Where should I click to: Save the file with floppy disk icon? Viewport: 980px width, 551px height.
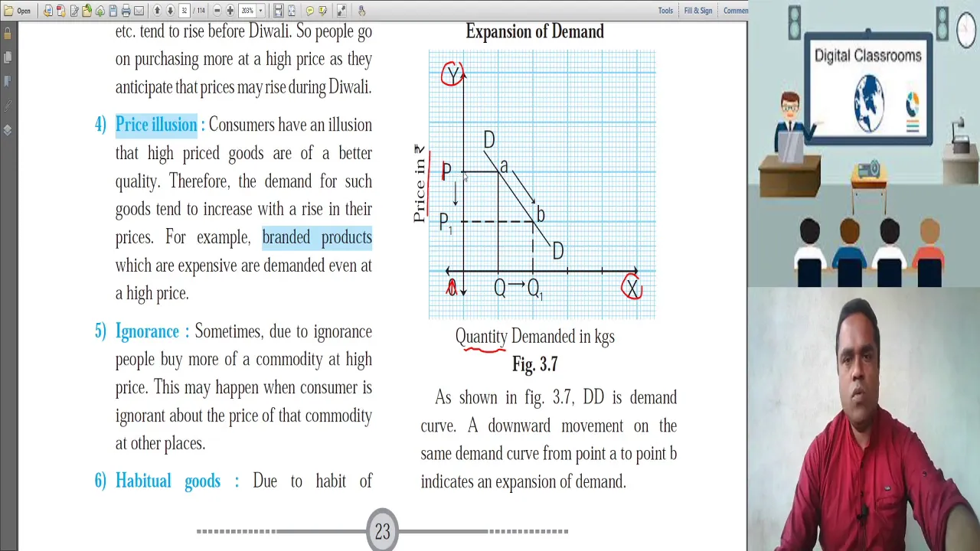tap(113, 11)
